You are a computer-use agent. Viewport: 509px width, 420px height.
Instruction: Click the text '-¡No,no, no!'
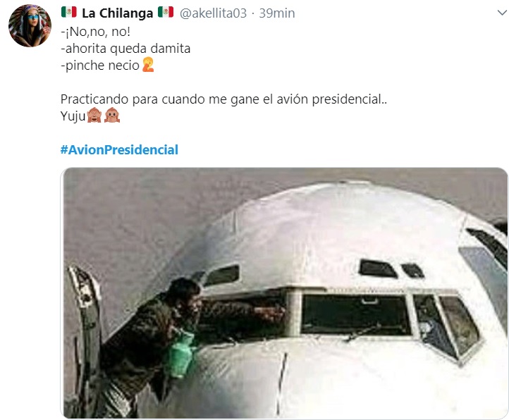[x=95, y=32]
